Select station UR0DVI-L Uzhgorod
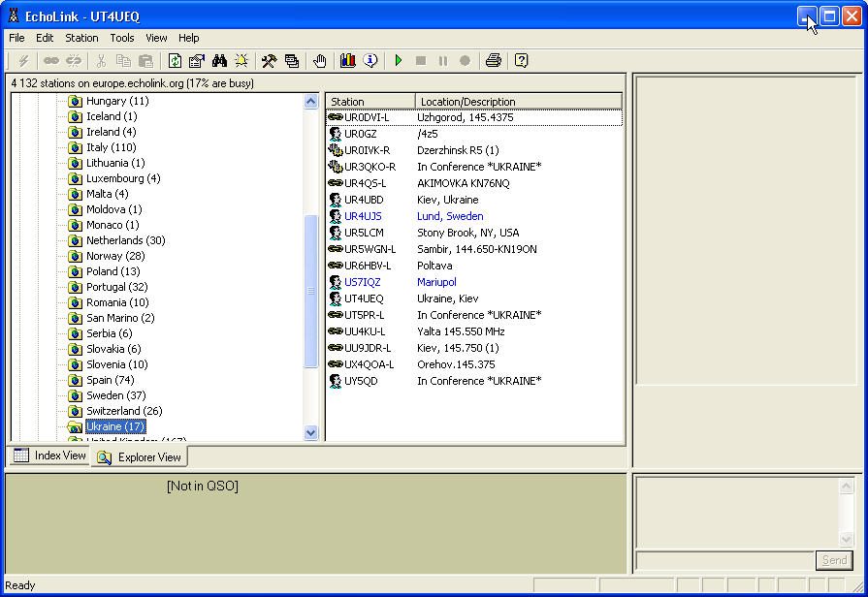868x597 pixels. tap(474, 117)
